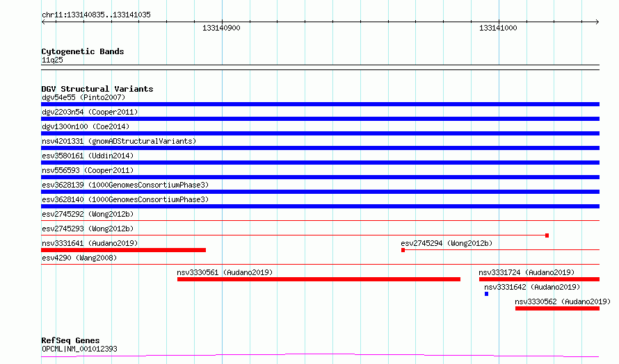Viewport: 619px width, 364px height.
Task: Select esv3628140 (1000GenomesConsortiumPhase3) label
Action: pos(125,199)
